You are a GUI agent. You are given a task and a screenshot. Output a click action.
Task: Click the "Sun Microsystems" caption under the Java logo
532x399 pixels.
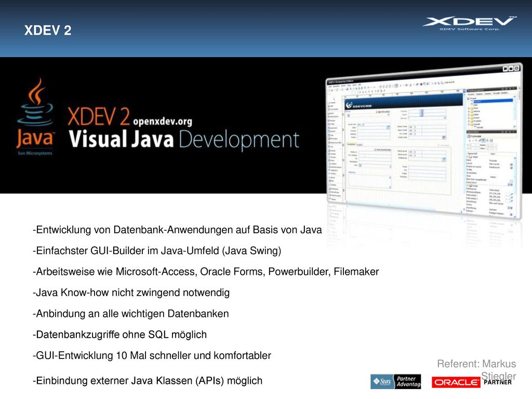click(35, 153)
